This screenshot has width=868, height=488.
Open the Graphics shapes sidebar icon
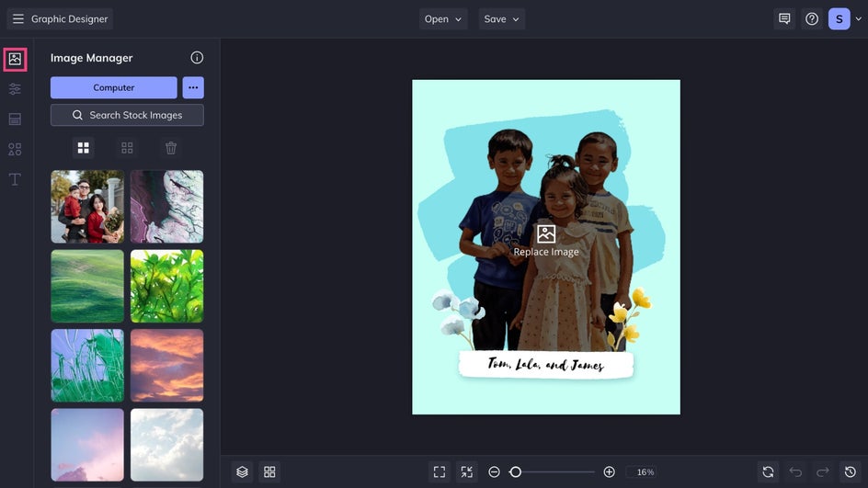(15, 150)
